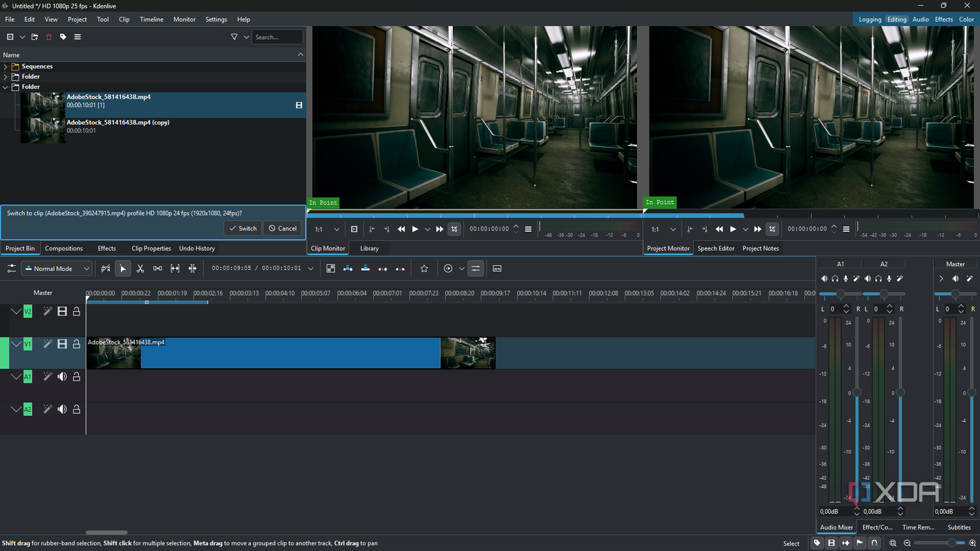Open the clip monitor 1:1 zoom dropdown
The image size is (980, 551).
(x=327, y=229)
